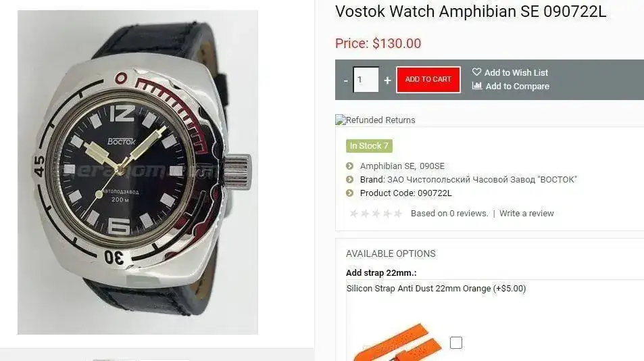Screen dimensions: 644x361
Task: Click the quantity input field
Action: [x=366, y=80]
